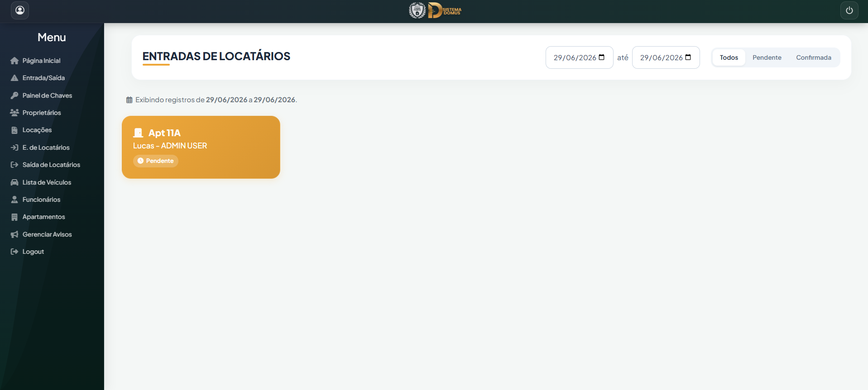
Task: Open Painel de Chaves menu entry
Action: pos(47,95)
